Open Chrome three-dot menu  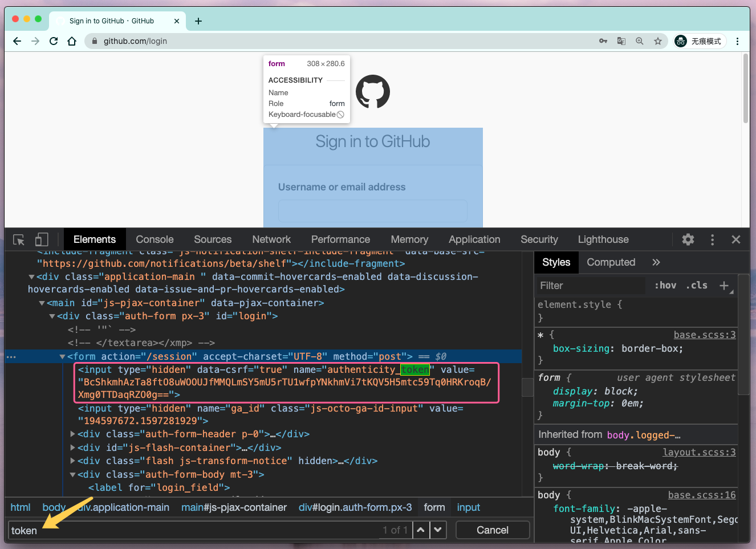tap(738, 41)
